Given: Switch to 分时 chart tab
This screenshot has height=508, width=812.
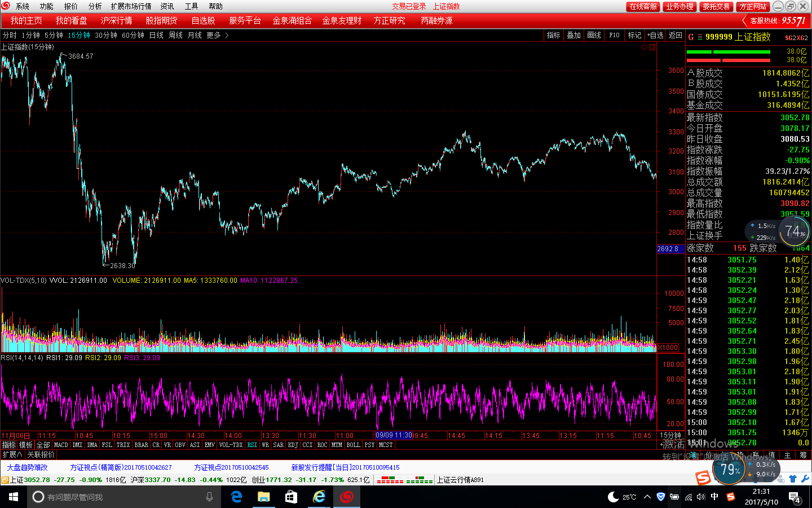Looking at the screenshot, I should click(x=10, y=35).
